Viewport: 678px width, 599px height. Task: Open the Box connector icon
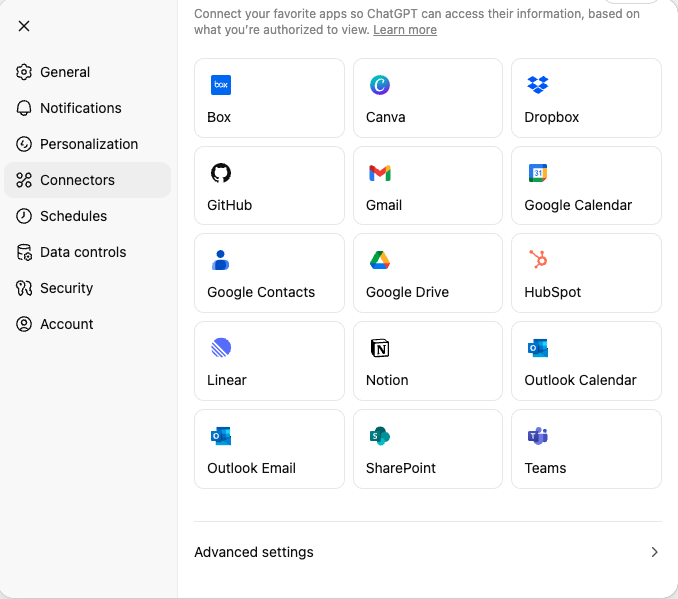point(221,85)
